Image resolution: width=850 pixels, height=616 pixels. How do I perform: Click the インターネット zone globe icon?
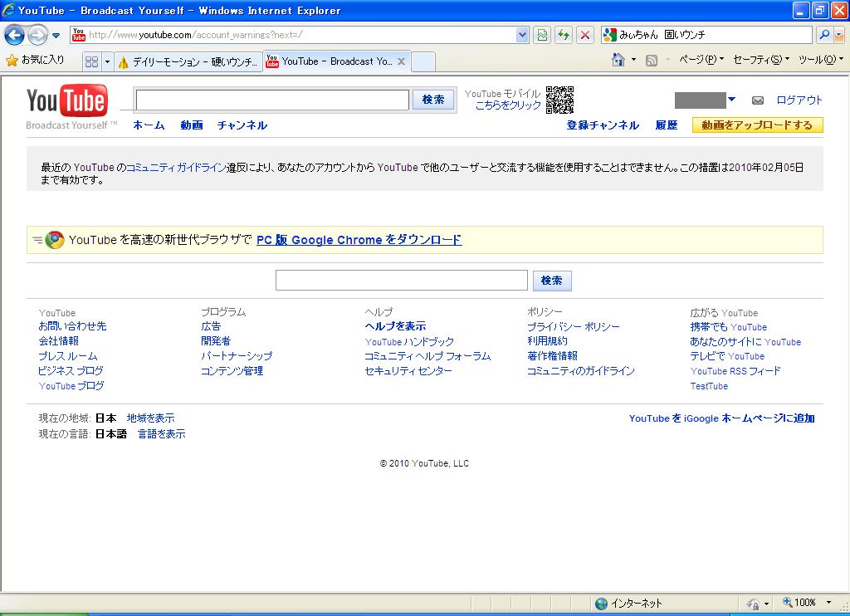click(601, 603)
